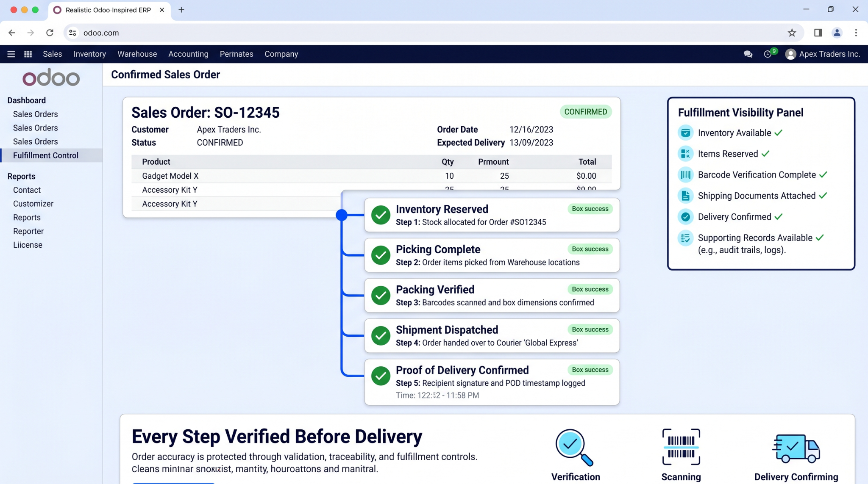Open the browser side panel icon
868x484 pixels.
(818, 33)
